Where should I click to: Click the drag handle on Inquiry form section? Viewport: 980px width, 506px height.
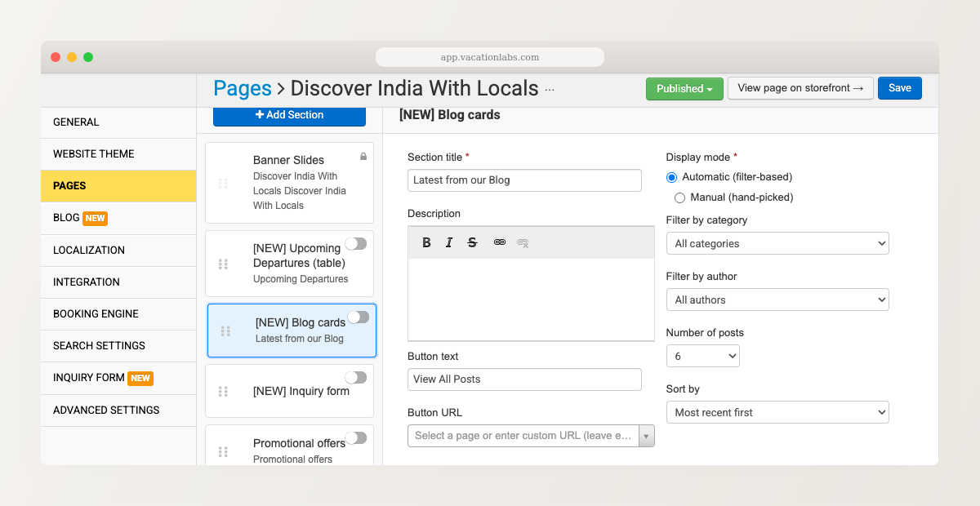point(225,391)
